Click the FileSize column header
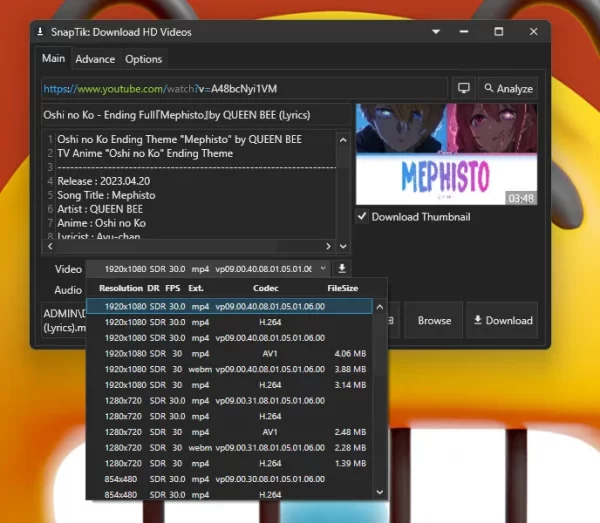This screenshot has width=600, height=523. click(342, 288)
